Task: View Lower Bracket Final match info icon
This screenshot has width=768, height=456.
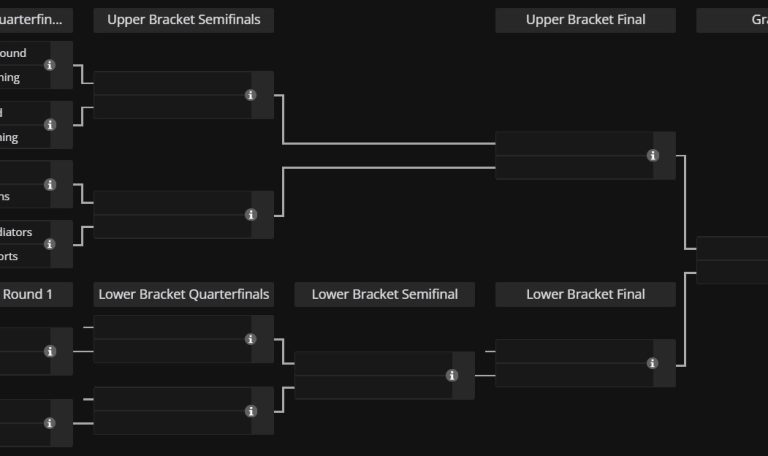Action: click(653, 363)
